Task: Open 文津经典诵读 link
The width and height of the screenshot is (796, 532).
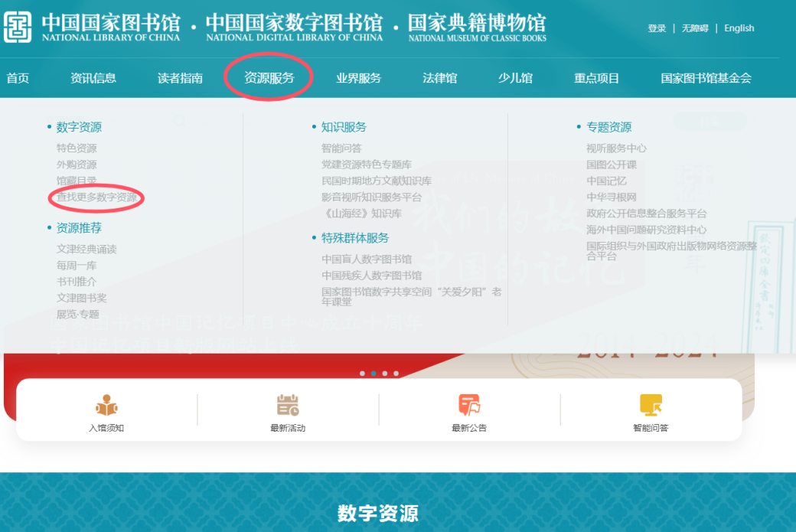Action: pos(86,250)
